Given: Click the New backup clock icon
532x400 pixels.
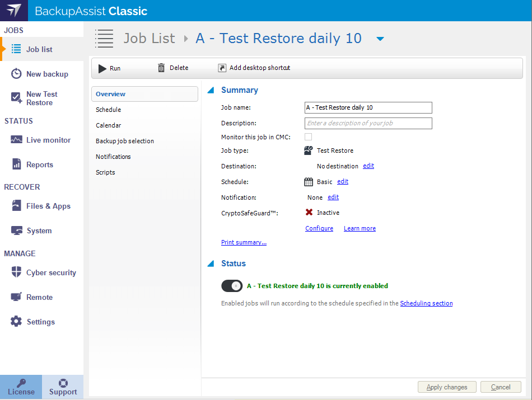Looking at the screenshot, I should (16, 74).
